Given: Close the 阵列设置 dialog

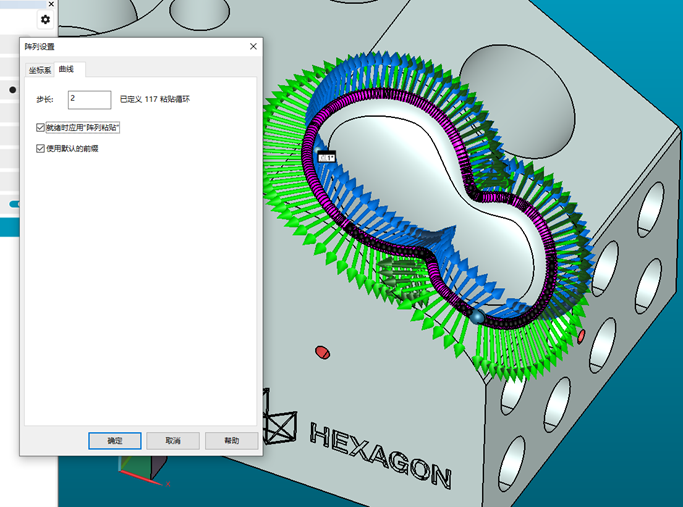Looking at the screenshot, I should 253,47.
